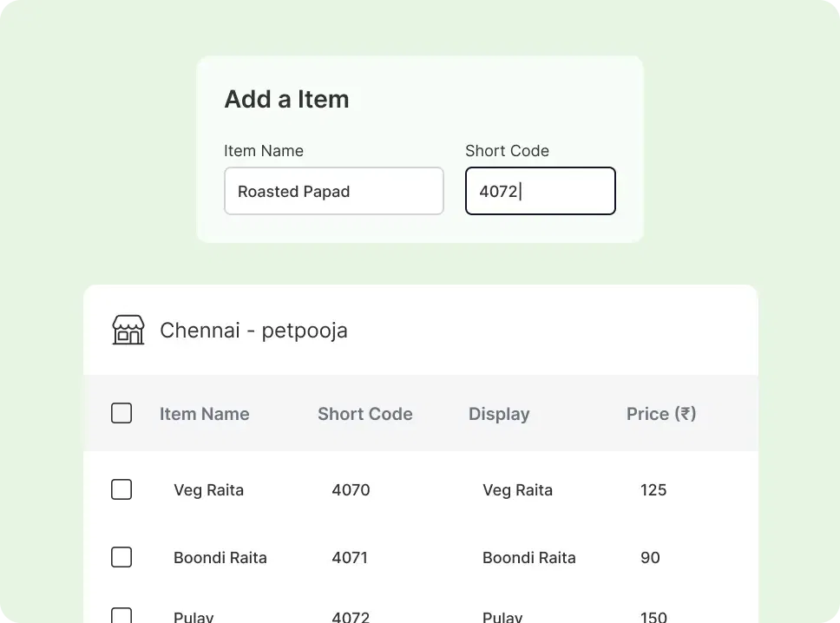The height and width of the screenshot is (623, 840).
Task: Click the Short Code input showing 4072
Action: point(540,191)
